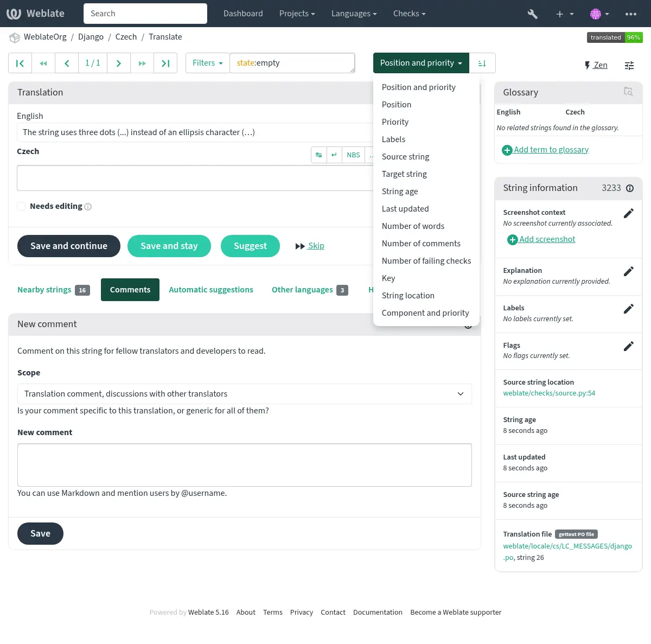Click the wrench management icon
Viewport: 651px width, 644px height.
pos(532,14)
